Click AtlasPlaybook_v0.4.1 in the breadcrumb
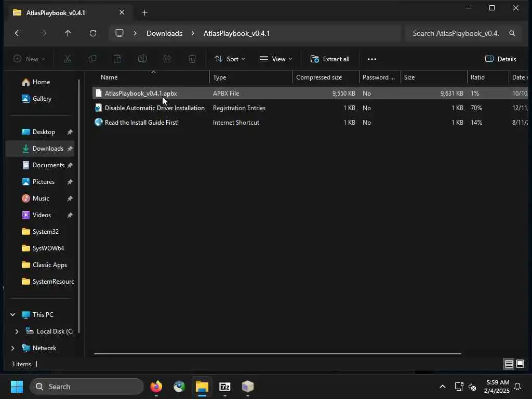 coord(236,33)
